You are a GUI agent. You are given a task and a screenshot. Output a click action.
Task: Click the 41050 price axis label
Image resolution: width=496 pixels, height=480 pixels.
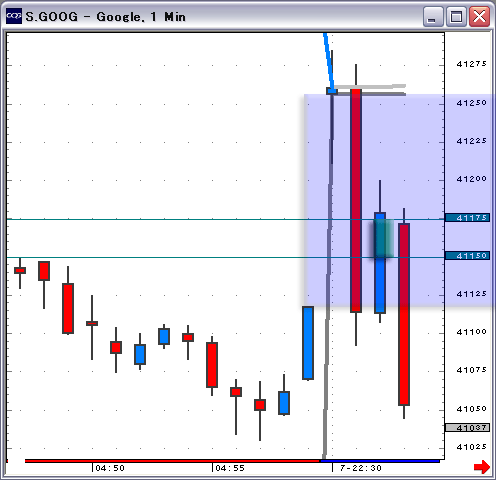click(471, 409)
